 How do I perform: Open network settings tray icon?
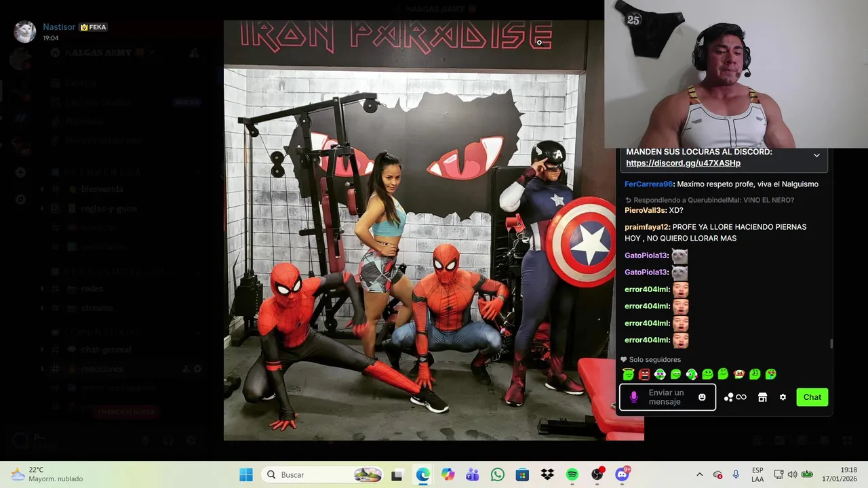coord(779,474)
